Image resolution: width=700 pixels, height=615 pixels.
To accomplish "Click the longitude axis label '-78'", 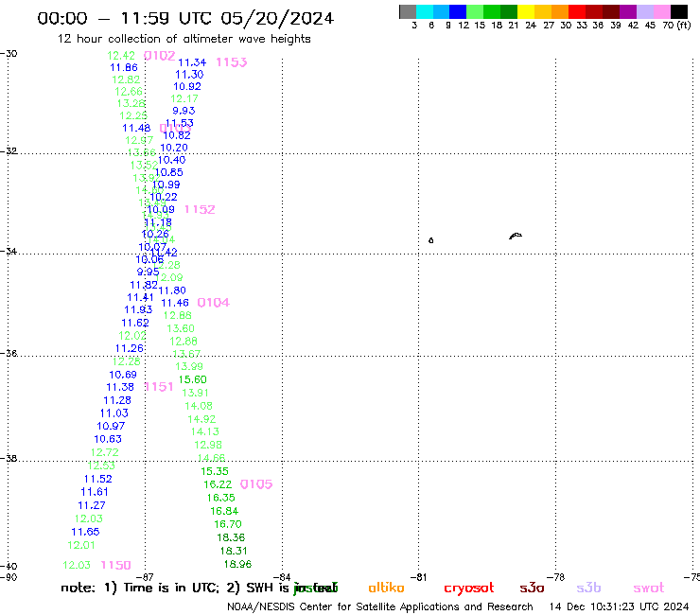I will [556, 577].
